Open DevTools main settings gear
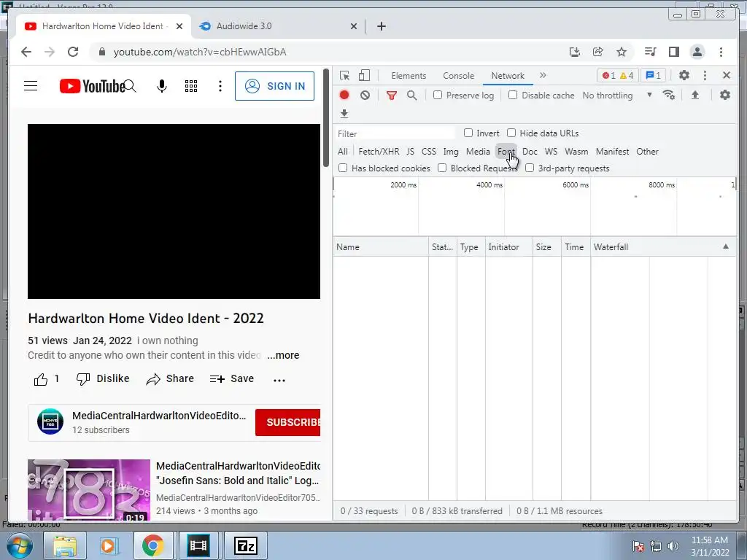Image resolution: width=747 pixels, height=560 pixels. (684, 75)
